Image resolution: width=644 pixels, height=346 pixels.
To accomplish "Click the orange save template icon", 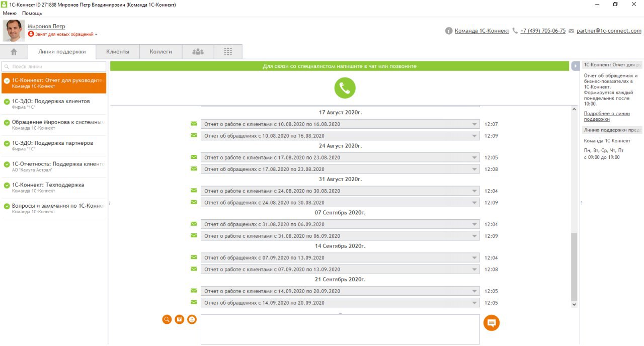I will click(180, 319).
